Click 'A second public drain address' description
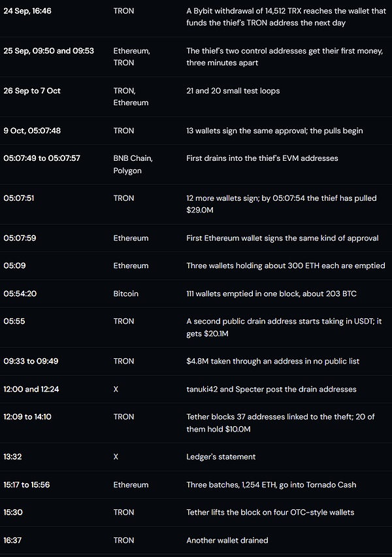Screen dimensions: 392x557 (284, 327)
